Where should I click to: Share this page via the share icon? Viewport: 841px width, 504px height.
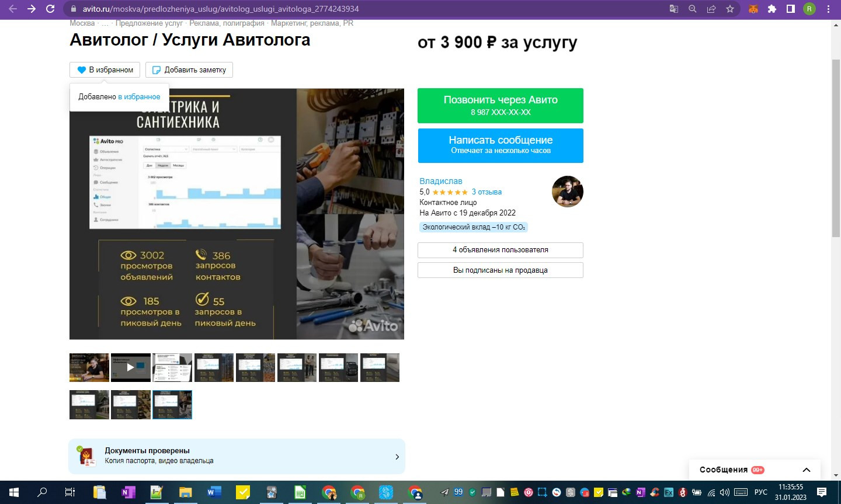pos(711,9)
